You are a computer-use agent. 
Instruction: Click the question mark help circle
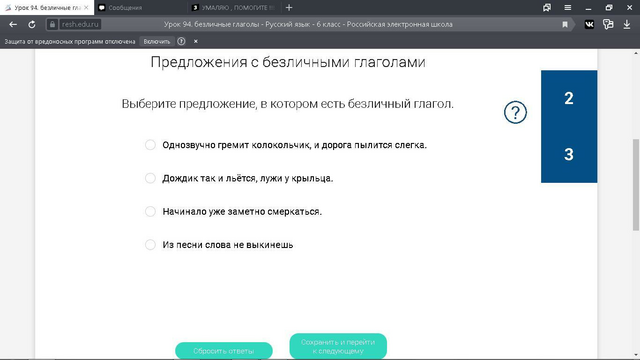click(515, 112)
